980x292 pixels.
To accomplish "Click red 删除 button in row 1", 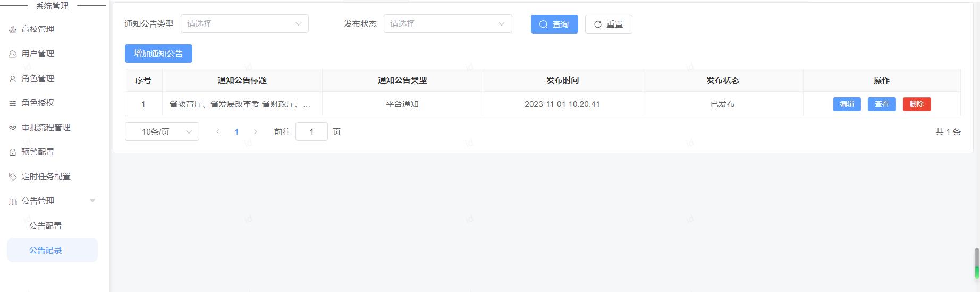I will pos(917,104).
